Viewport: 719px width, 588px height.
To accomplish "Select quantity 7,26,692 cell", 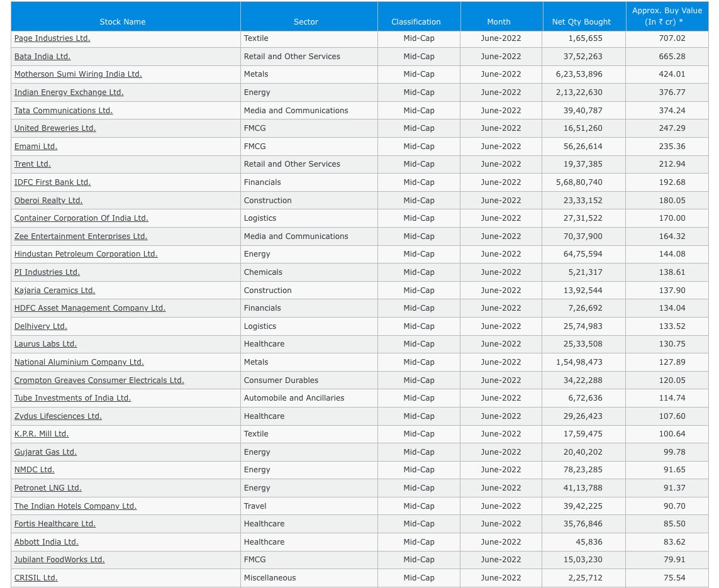I will click(585, 308).
